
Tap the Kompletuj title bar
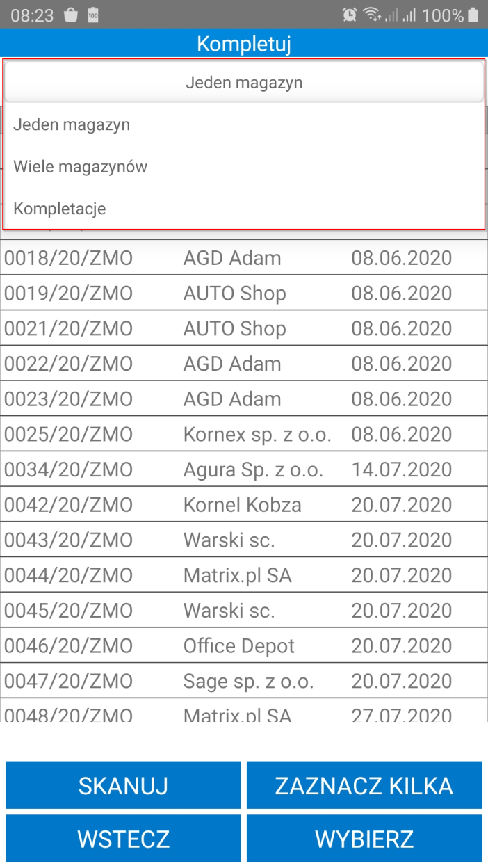pos(244,44)
